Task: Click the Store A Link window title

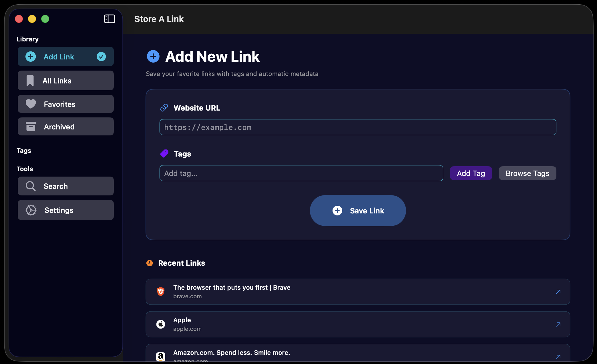Action: [x=159, y=19]
